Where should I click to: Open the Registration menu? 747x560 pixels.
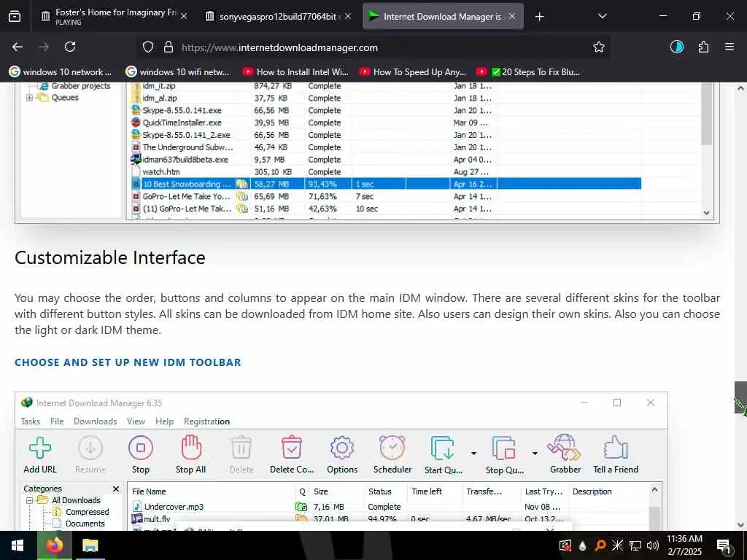[206, 421]
